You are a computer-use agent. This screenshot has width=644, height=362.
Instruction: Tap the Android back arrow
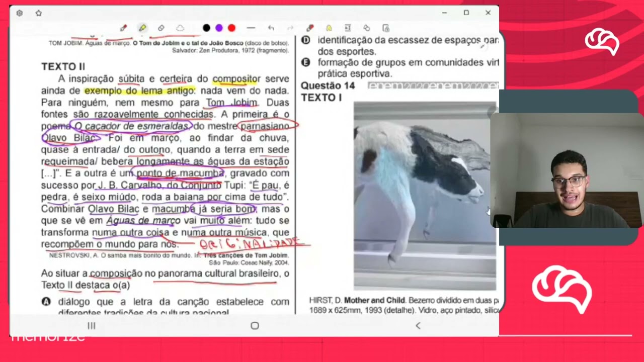[x=418, y=326]
